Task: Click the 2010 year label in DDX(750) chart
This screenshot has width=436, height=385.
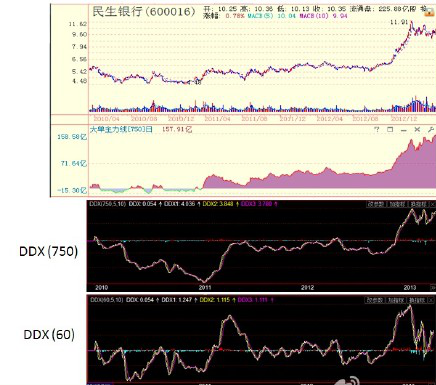Action: click(x=101, y=287)
